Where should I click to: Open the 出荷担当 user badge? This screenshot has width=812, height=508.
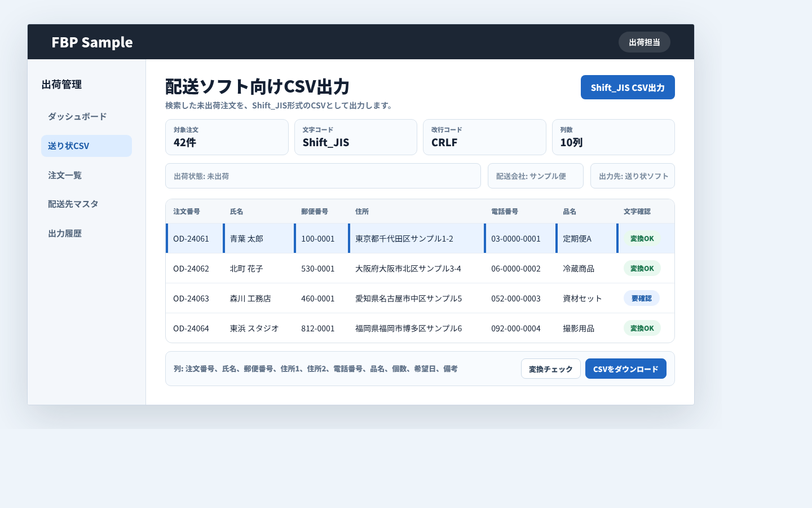[645, 42]
